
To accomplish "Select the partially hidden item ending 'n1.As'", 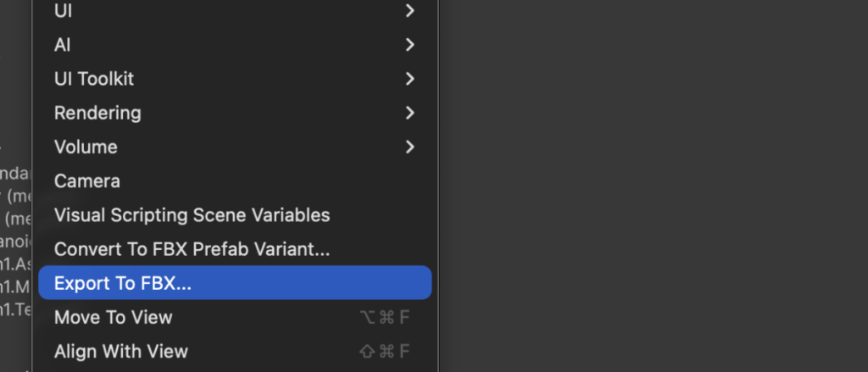I will 15,264.
